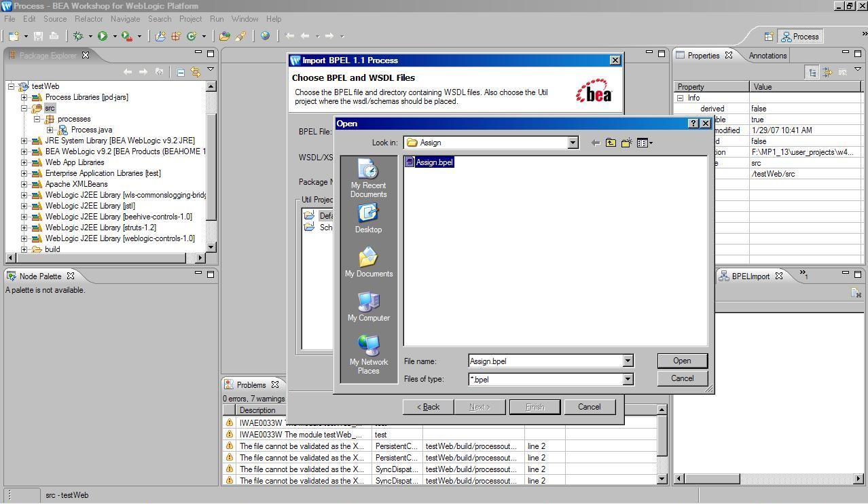Open the Run dropdown arrow in toolbar
The width and height of the screenshot is (868, 504).
[114, 37]
